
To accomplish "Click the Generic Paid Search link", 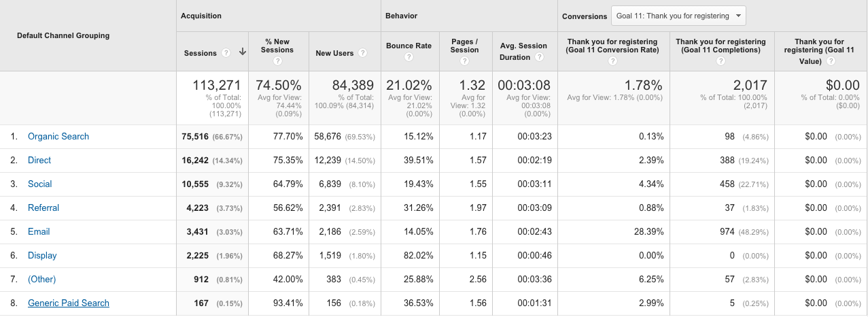I will [69, 303].
